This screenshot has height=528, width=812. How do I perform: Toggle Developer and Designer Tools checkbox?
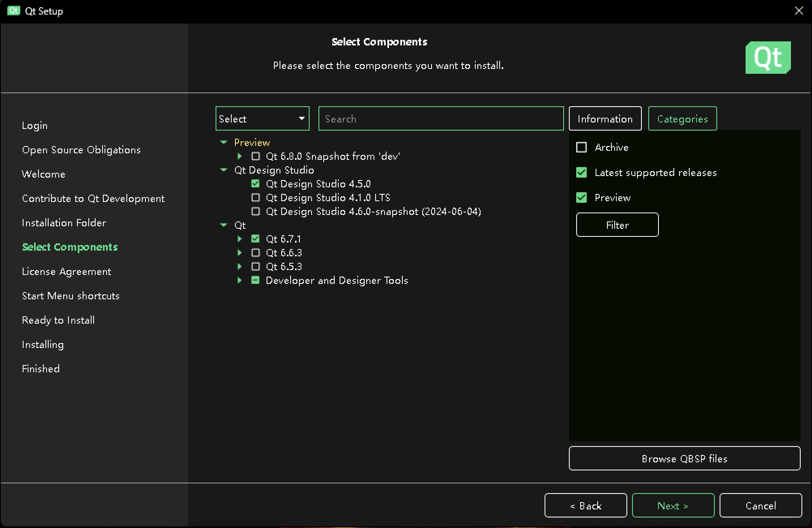click(x=255, y=280)
